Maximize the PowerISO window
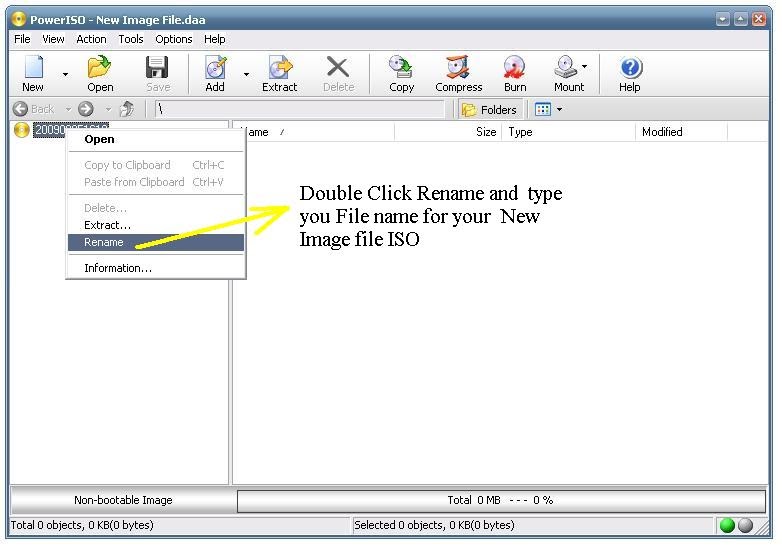782x547 pixels. click(741, 19)
